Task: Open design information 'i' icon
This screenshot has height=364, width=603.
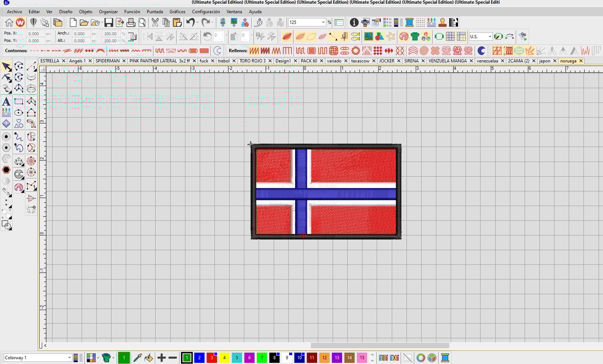Action: (x=354, y=22)
